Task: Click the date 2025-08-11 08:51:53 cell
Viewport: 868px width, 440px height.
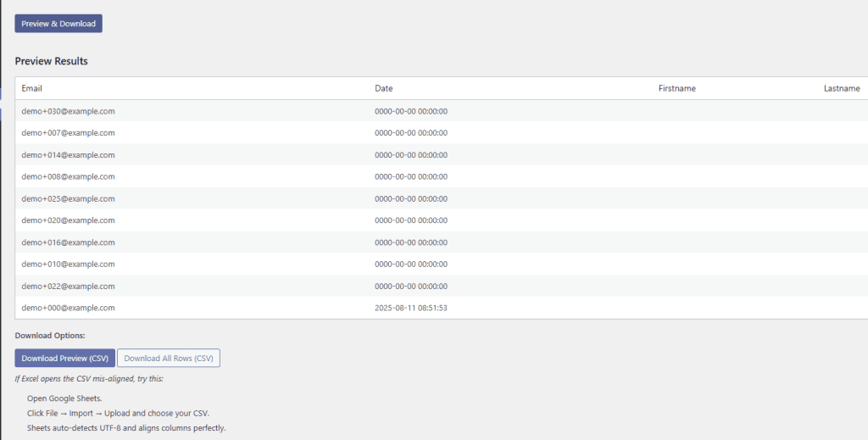Action: tap(411, 308)
